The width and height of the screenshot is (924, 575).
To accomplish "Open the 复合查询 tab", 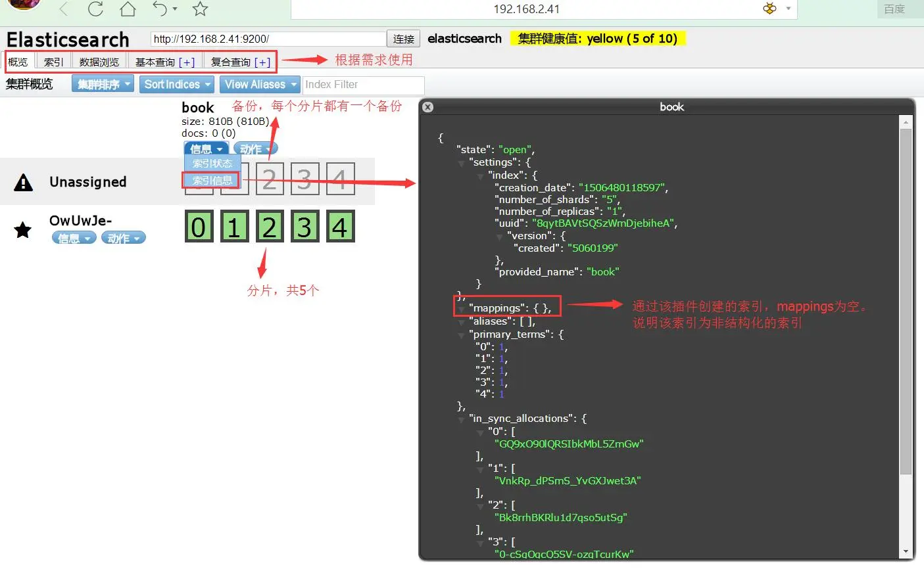I will click(x=231, y=62).
